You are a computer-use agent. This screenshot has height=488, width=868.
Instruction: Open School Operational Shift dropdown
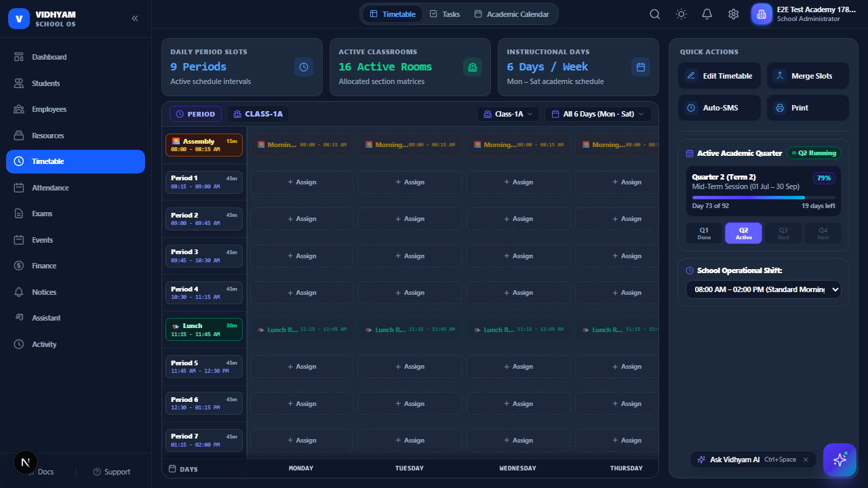point(764,289)
